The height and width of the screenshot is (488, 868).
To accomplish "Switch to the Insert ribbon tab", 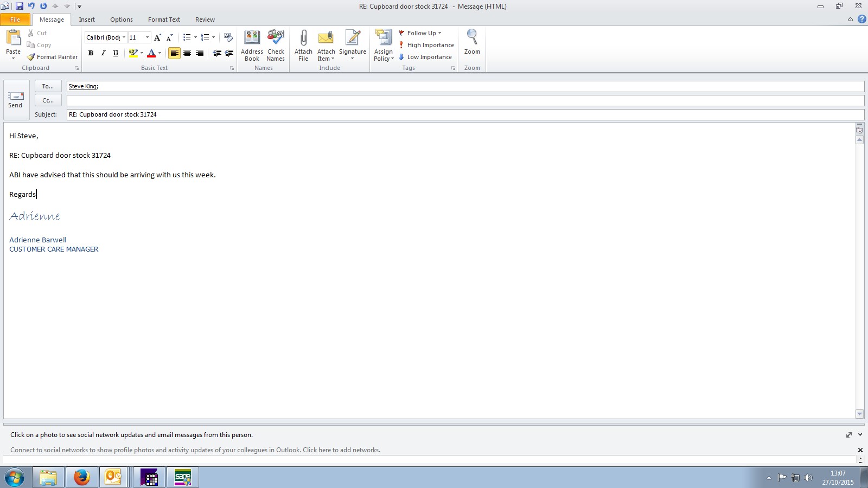I will 87,20.
